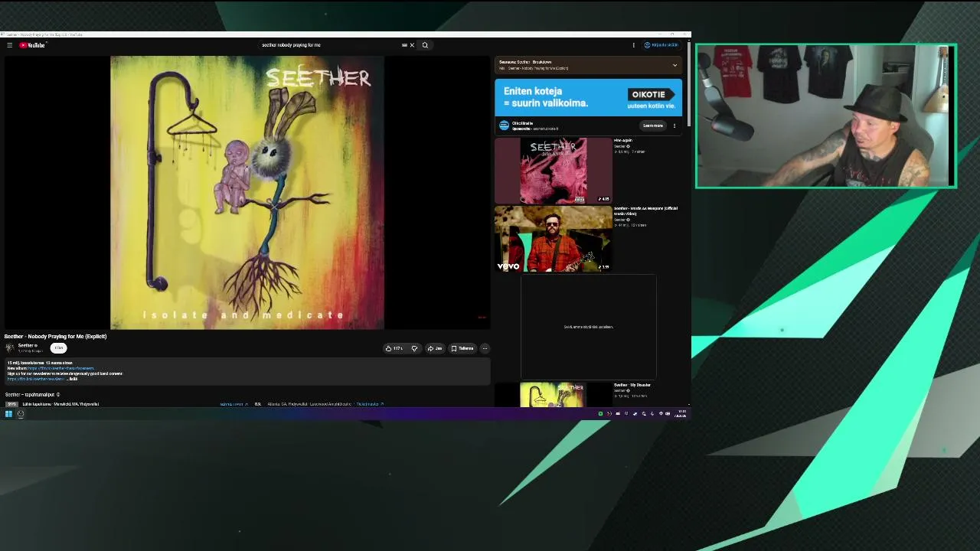Click the video title Nobody Praying for Me

pyautogui.click(x=55, y=337)
